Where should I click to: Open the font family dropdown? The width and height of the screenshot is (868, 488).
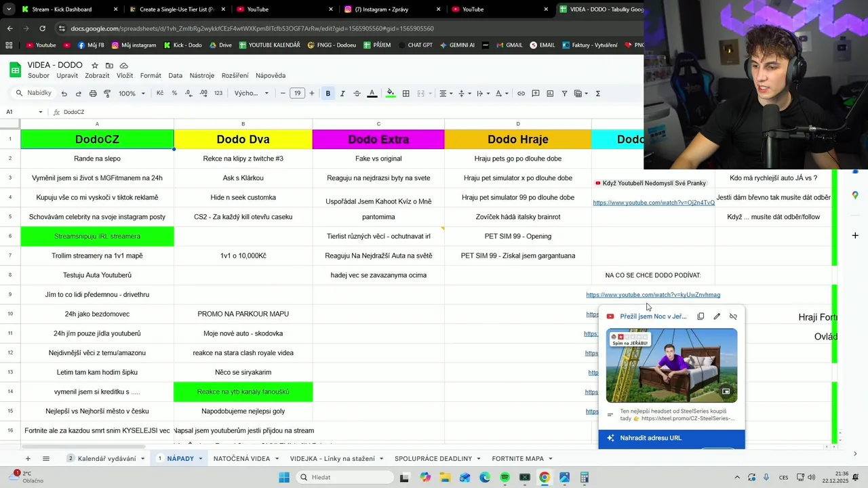[x=252, y=94]
